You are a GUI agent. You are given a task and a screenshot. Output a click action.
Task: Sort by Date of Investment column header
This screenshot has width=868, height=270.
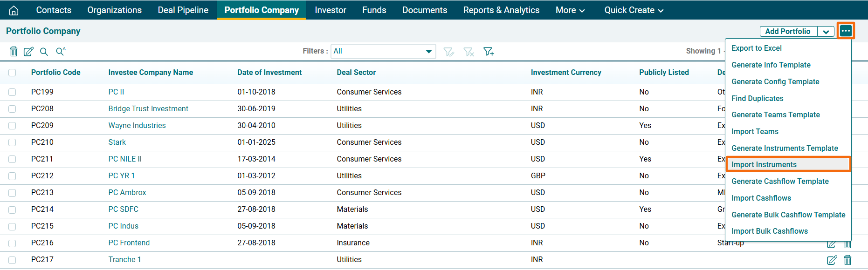click(x=269, y=73)
